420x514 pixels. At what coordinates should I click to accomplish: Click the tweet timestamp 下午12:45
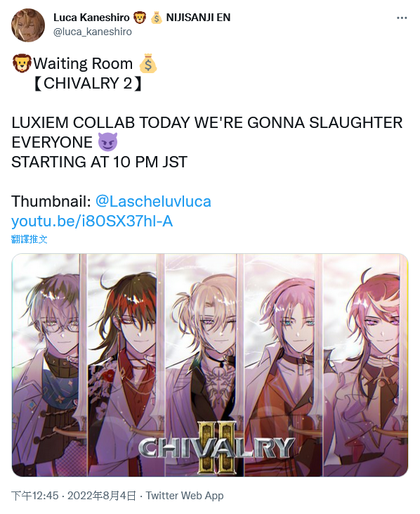click(34, 495)
